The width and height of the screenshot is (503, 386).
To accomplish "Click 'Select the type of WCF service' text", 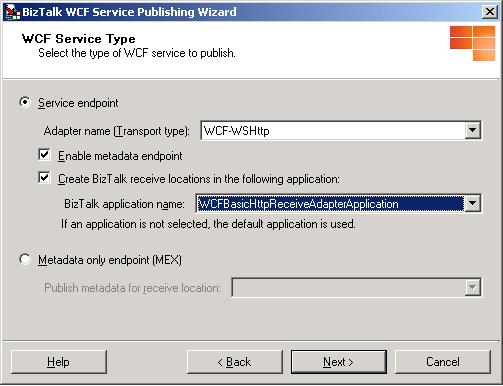I will (x=137, y=53).
